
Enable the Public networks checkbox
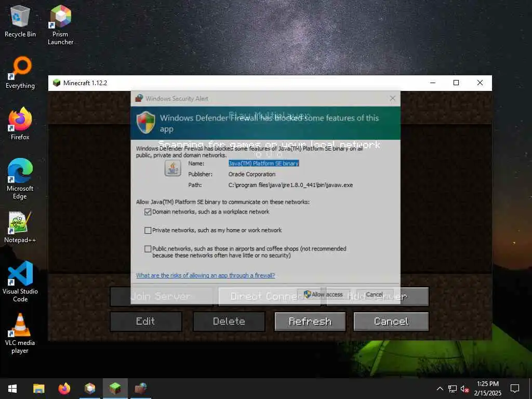point(148,249)
